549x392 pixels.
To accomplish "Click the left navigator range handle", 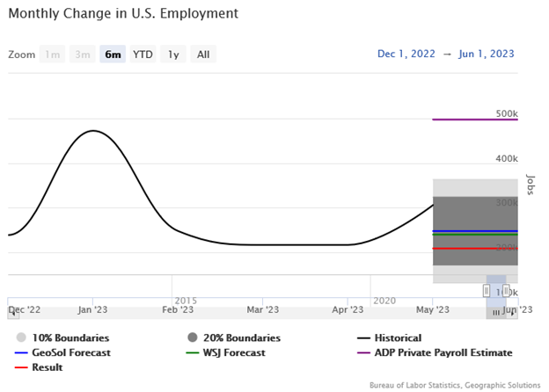I will [487, 290].
